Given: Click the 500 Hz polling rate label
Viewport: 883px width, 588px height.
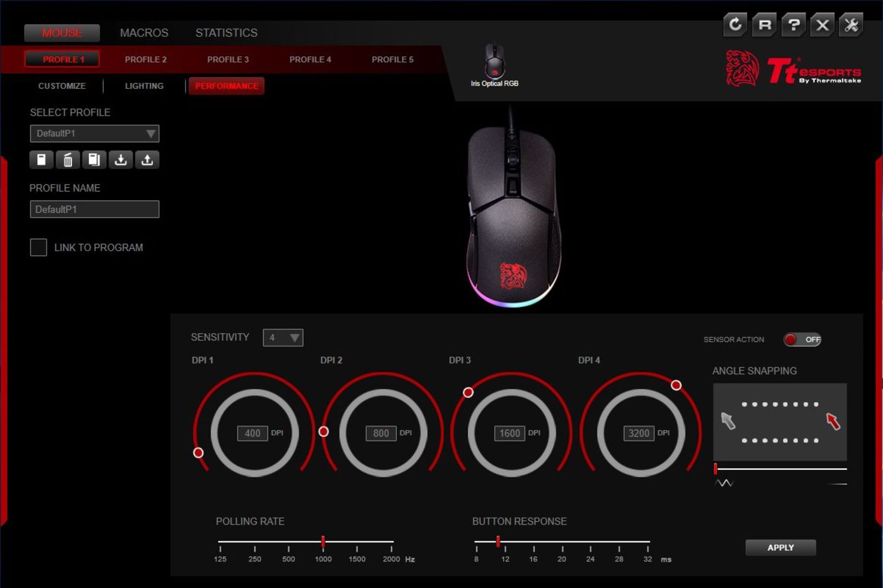Looking at the screenshot, I should [289, 559].
